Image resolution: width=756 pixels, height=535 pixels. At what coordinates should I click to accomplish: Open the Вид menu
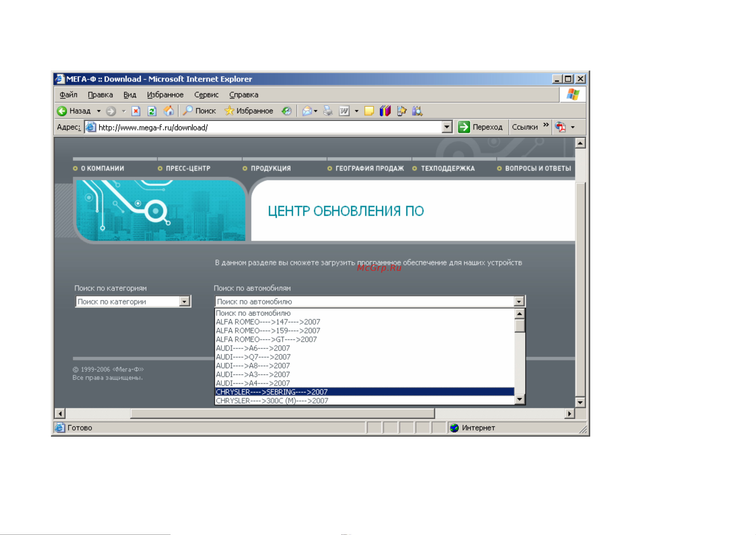[130, 95]
